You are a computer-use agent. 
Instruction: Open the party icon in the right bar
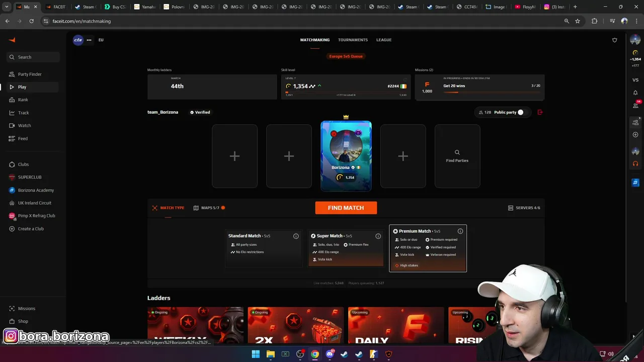coord(635,122)
